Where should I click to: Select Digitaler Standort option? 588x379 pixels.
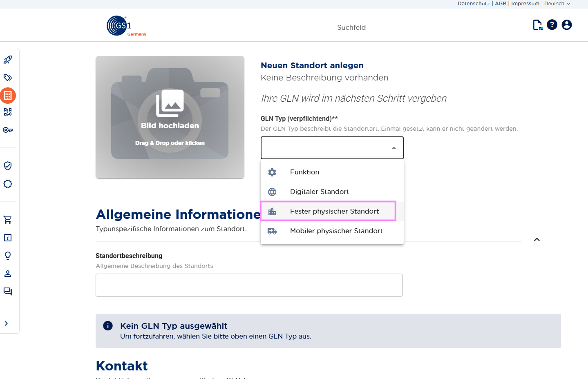pyautogui.click(x=332, y=192)
